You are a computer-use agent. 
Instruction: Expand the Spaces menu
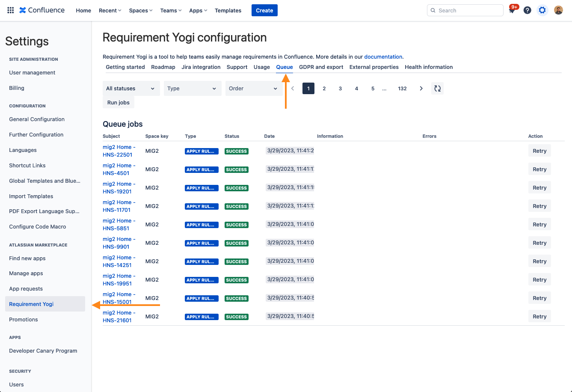tap(141, 10)
